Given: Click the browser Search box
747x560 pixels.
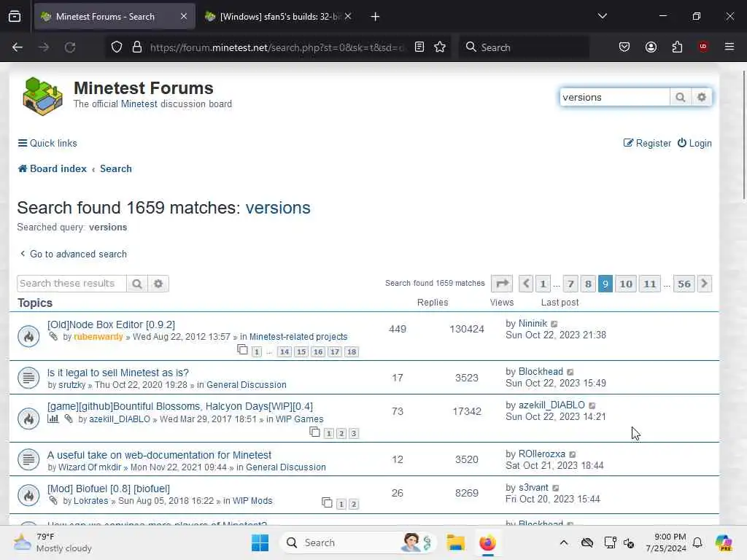Looking at the screenshot, I should 524,47.
